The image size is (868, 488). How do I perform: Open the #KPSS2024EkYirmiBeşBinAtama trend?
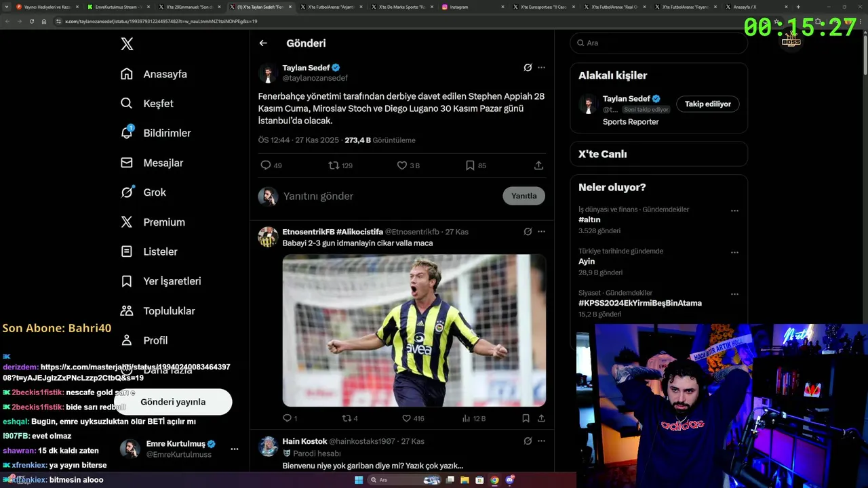coord(640,304)
